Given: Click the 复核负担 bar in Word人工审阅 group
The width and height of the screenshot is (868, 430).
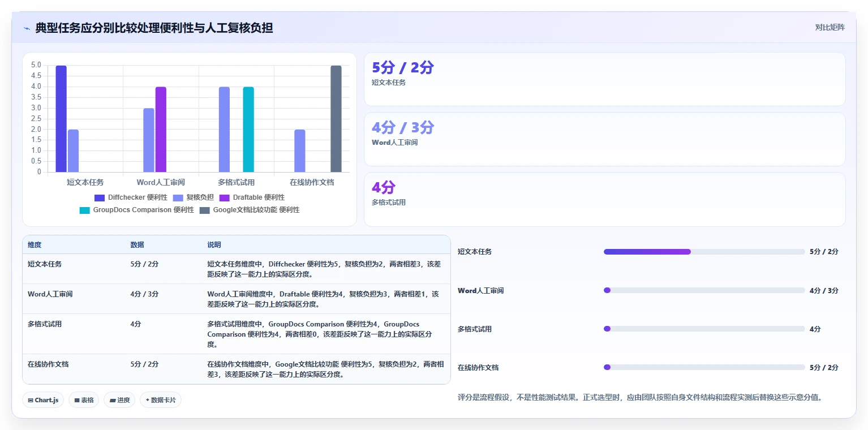Looking at the screenshot, I should coord(149,140).
